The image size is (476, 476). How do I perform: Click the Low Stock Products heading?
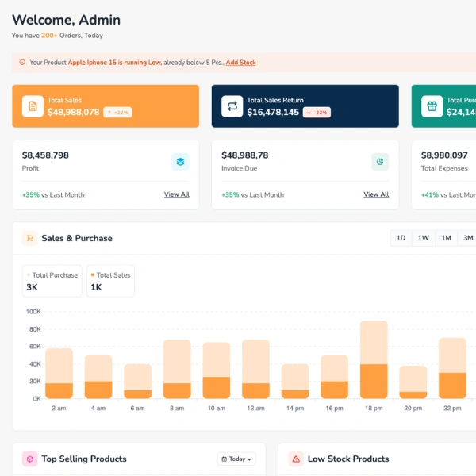348,459
